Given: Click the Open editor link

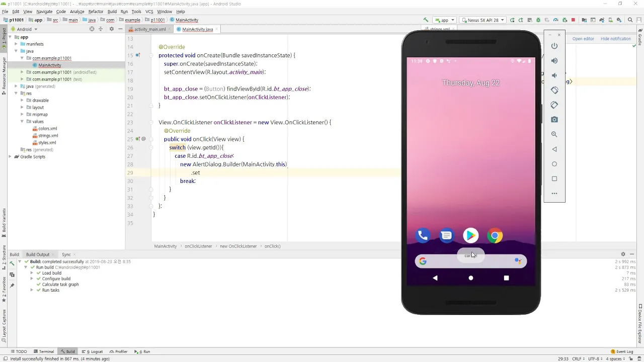Looking at the screenshot, I should 583,39.
